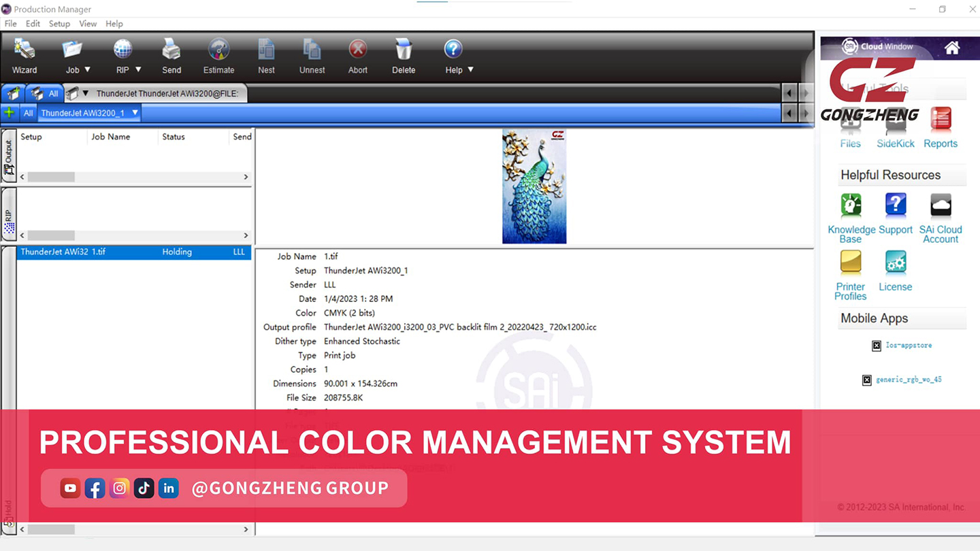Click the green plus add button
Image resolution: width=980 pixels, height=551 pixels.
[x=9, y=113]
